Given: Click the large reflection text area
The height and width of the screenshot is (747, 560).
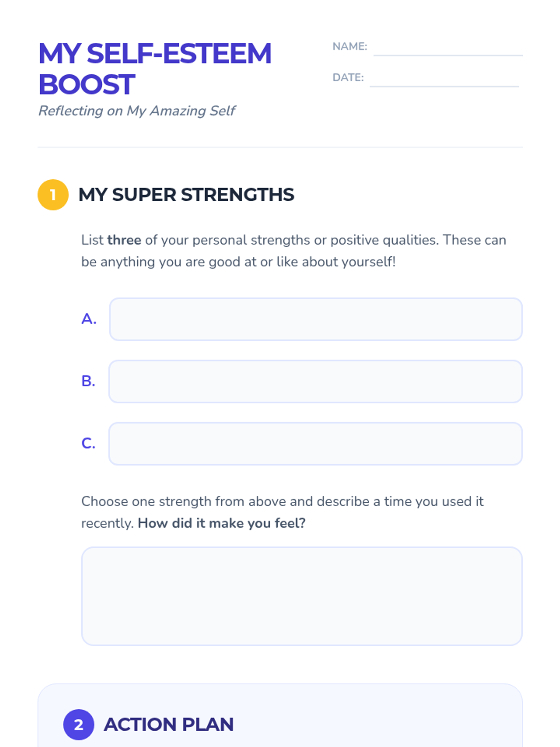Looking at the screenshot, I should pos(301,596).
